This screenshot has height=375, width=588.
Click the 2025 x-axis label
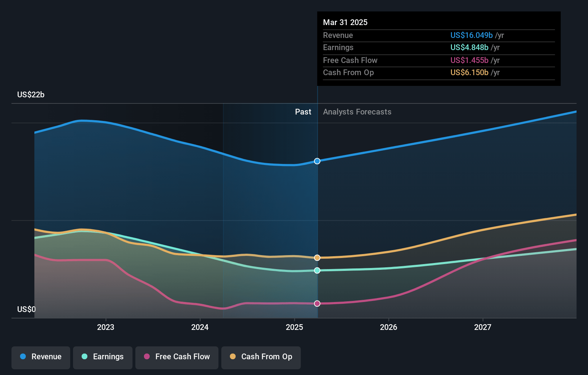[x=294, y=327]
